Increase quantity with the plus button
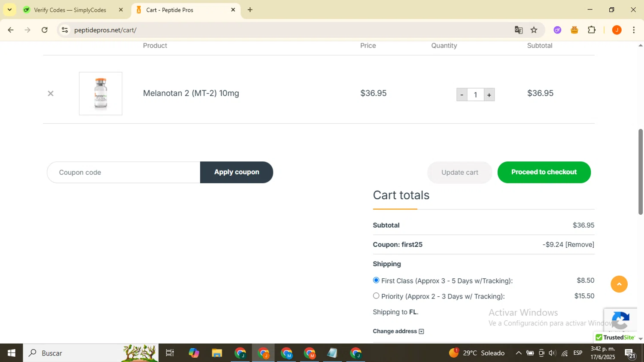Image resolution: width=644 pixels, height=362 pixels. [x=489, y=95]
